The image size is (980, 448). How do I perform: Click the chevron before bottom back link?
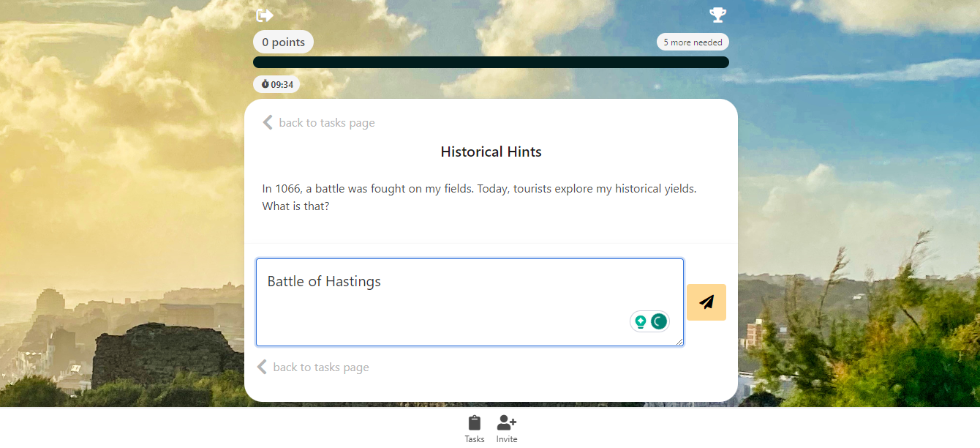262,367
